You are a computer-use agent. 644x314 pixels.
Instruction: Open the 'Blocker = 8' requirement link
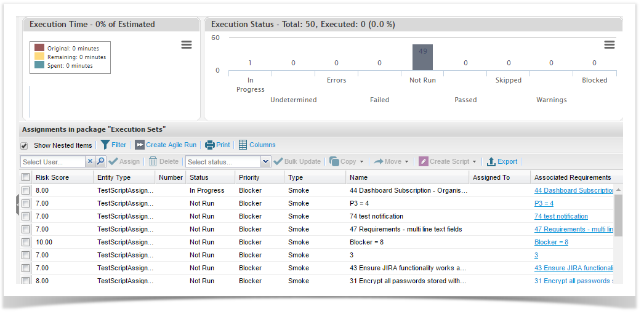coord(551,242)
